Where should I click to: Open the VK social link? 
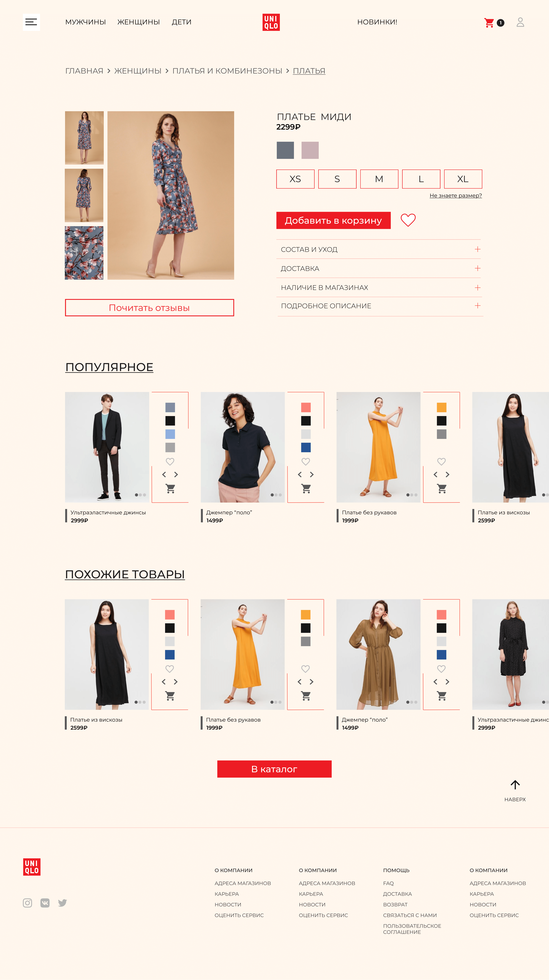click(x=45, y=903)
